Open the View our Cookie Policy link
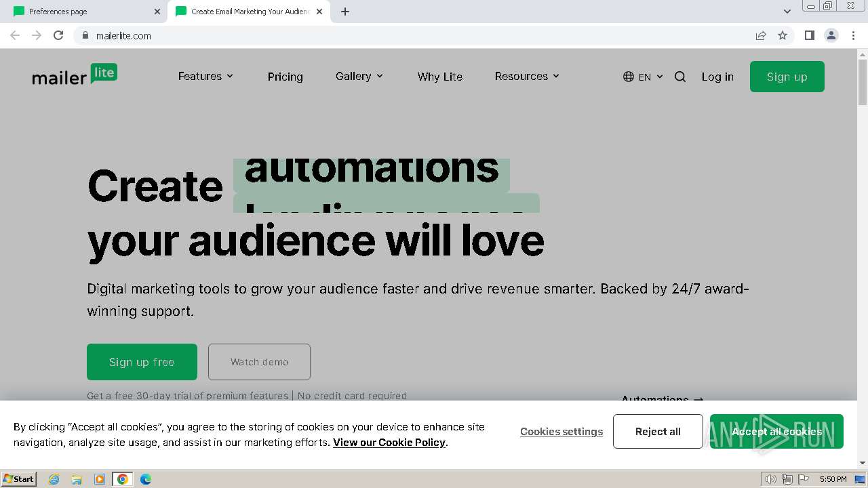 [x=389, y=443]
